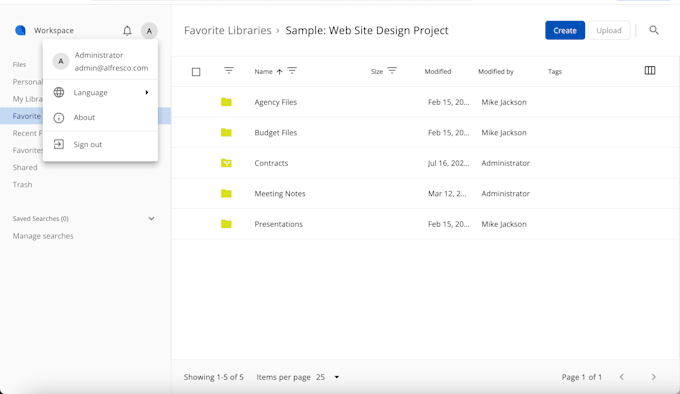Viewport: 680px width, 394px height.
Task: Choose Language from the user menu
Action: tap(100, 92)
